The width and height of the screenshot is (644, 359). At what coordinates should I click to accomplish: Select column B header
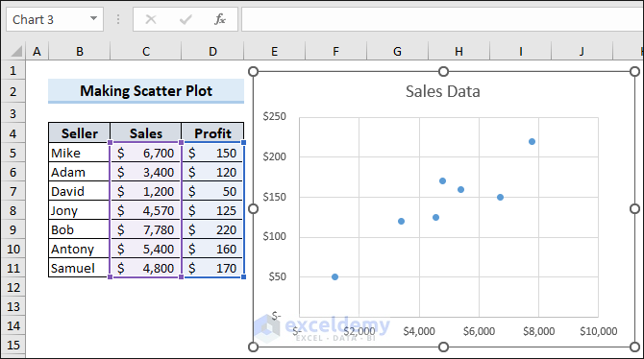point(79,51)
